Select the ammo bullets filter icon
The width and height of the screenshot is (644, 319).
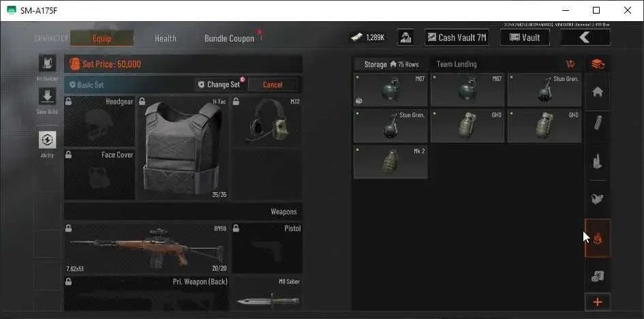point(598,161)
